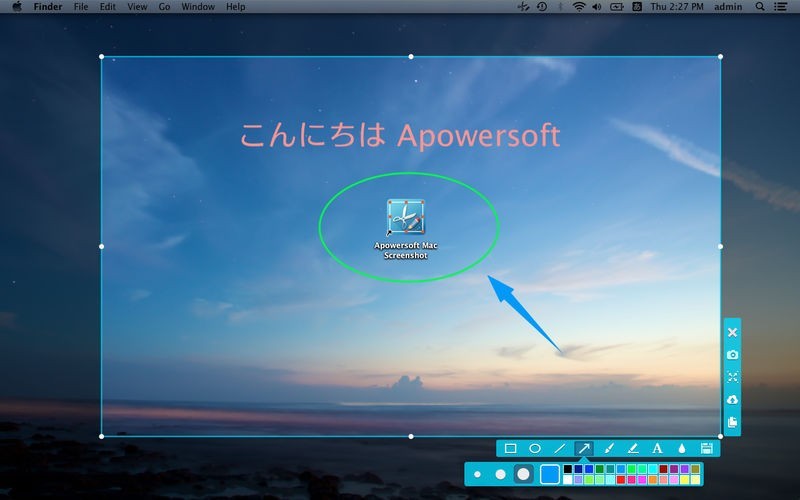The image size is (800, 500).
Task: Pick the lavender color swatch
Action: coord(578,480)
